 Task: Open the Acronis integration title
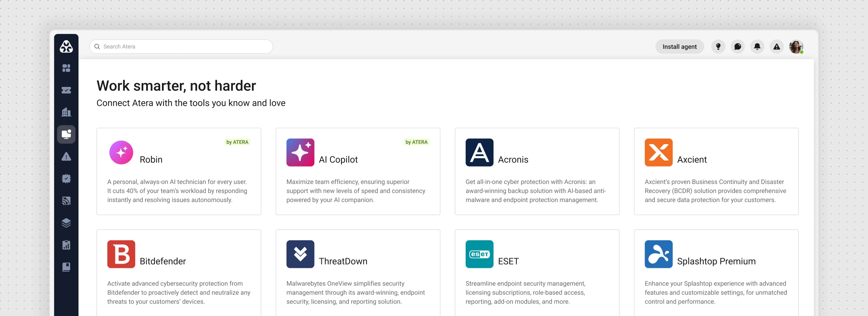(513, 160)
